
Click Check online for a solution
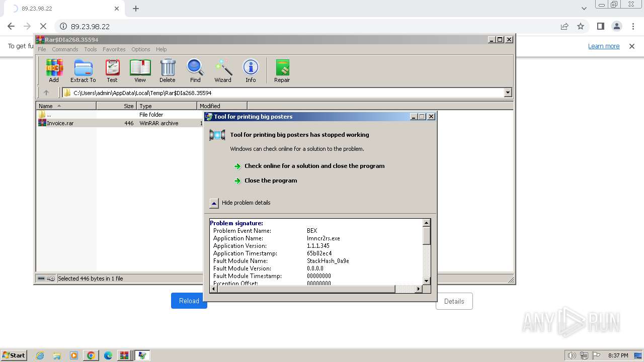[314, 166]
